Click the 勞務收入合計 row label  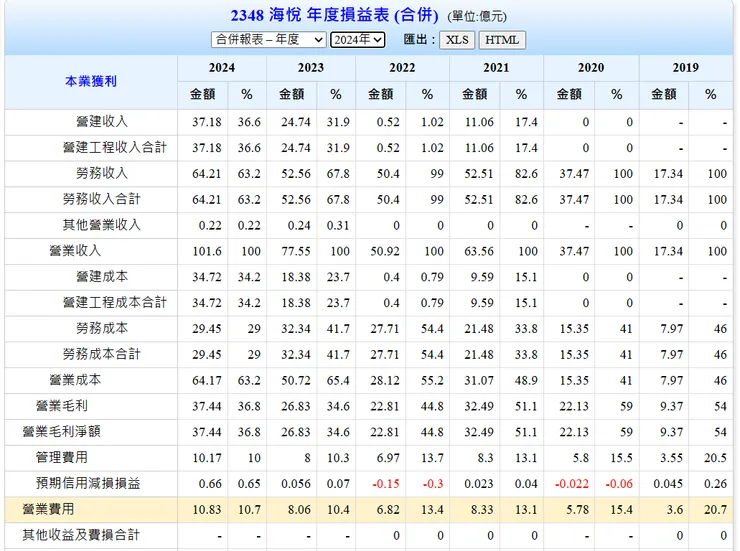pyautogui.click(x=101, y=199)
